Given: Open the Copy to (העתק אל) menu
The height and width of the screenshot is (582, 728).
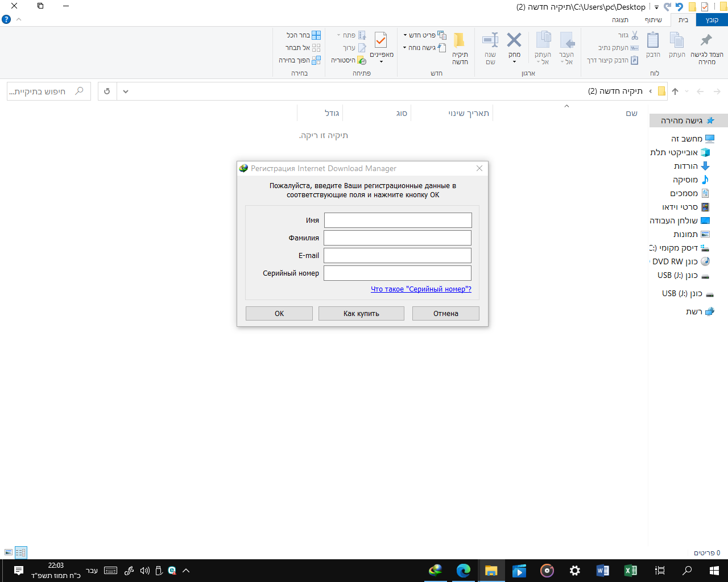Looking at the screenshot, I should click(543, 48).
